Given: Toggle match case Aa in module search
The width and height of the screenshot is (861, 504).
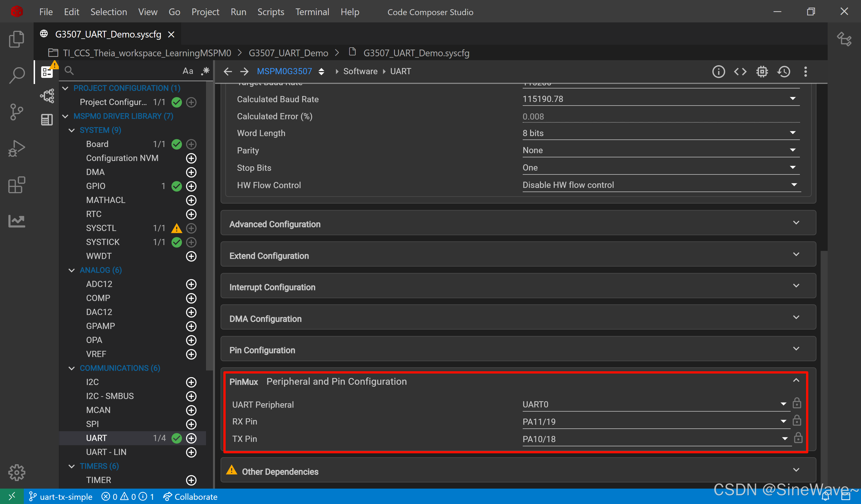Looking at the screenshot, I should click(x=188, y=71).
